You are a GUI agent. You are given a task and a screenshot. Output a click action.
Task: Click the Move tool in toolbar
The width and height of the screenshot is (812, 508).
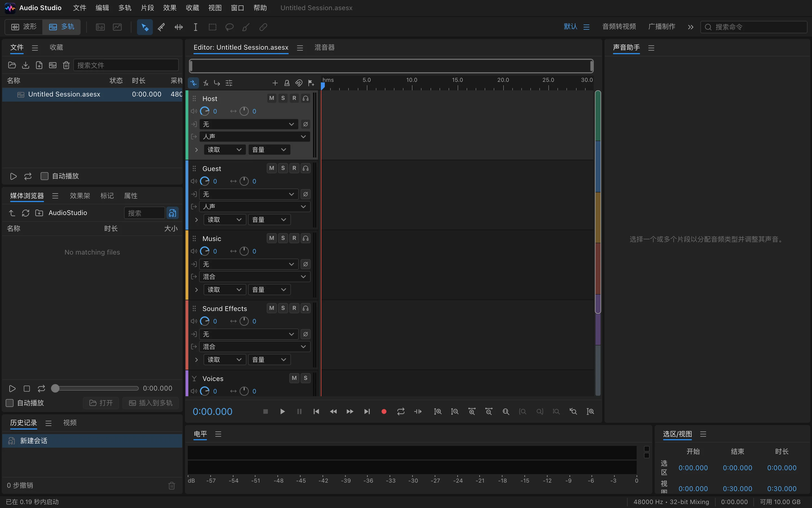tap(145, 27)
